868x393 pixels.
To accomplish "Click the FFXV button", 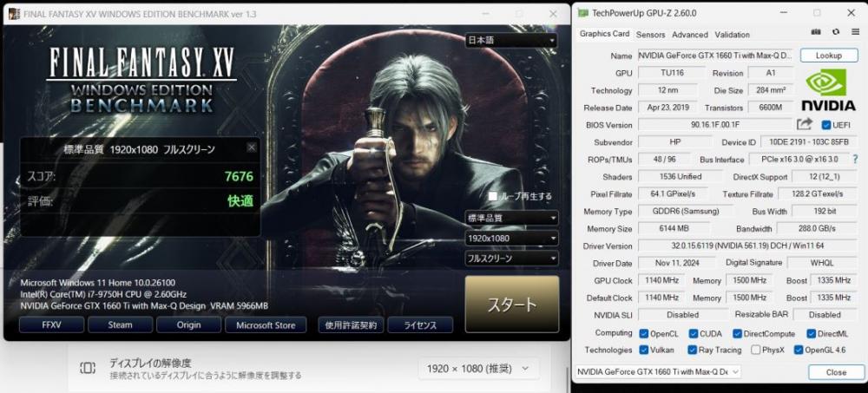I will click(x=51, y=325).
